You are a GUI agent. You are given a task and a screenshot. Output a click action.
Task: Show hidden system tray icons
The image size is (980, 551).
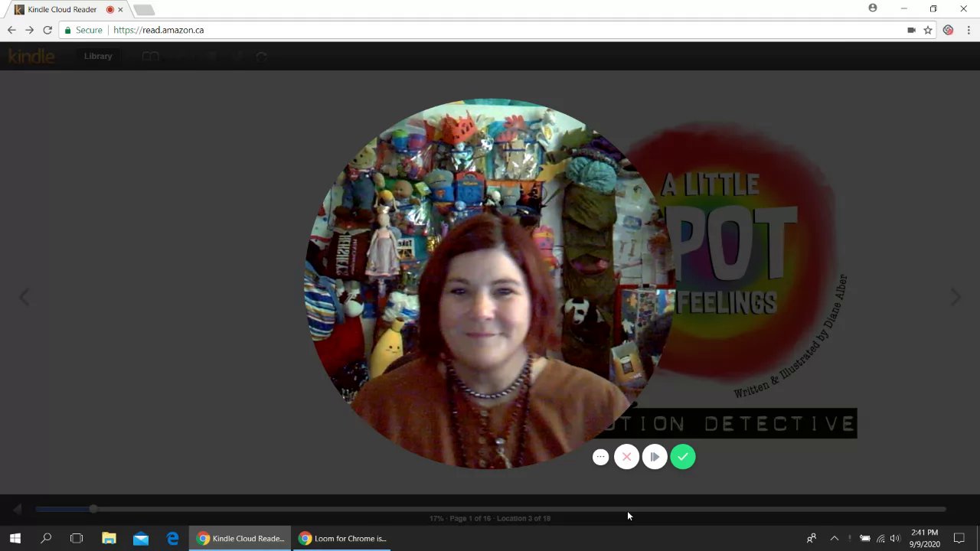click(x=835, y=538)
